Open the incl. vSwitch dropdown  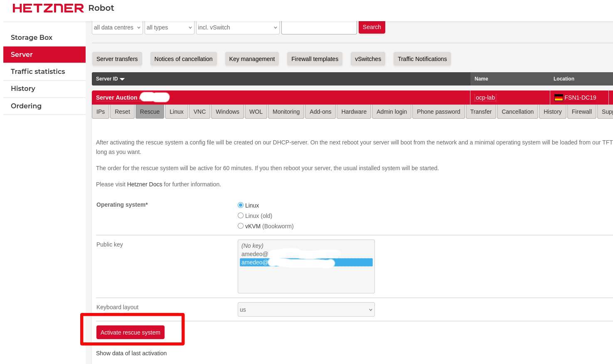coord(238,27)
